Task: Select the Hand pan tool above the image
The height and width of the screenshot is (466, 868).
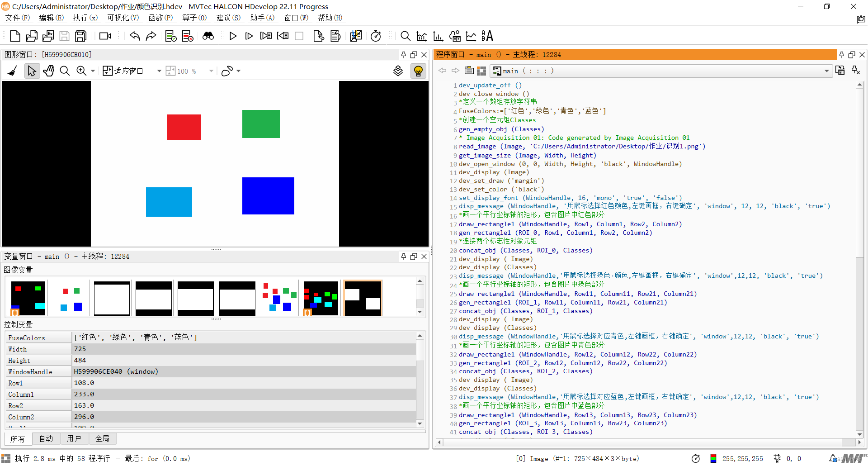Action: click(x=48, y=71)
